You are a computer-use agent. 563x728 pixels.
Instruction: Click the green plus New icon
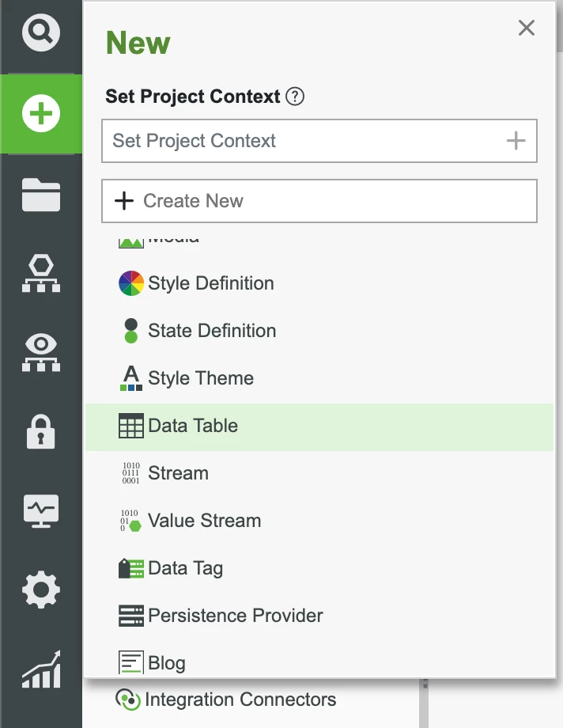pyautogui.click(x=40, y=112)
